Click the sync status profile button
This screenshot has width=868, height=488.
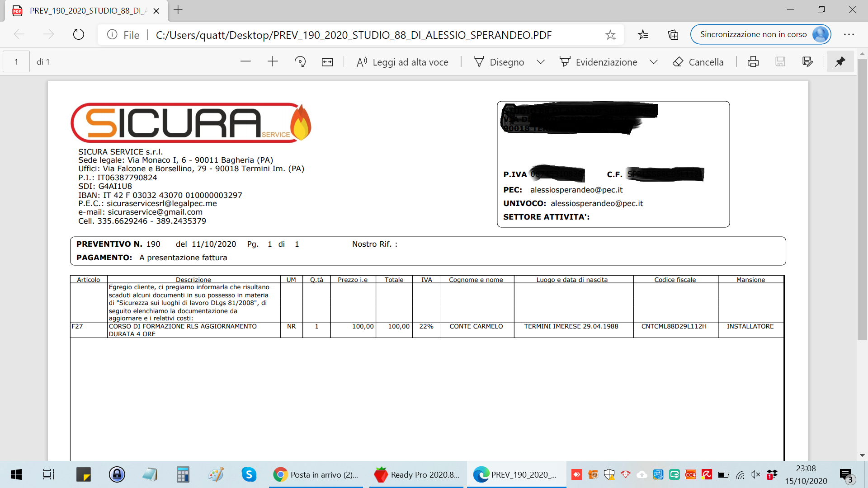click(x=760, y=34)
